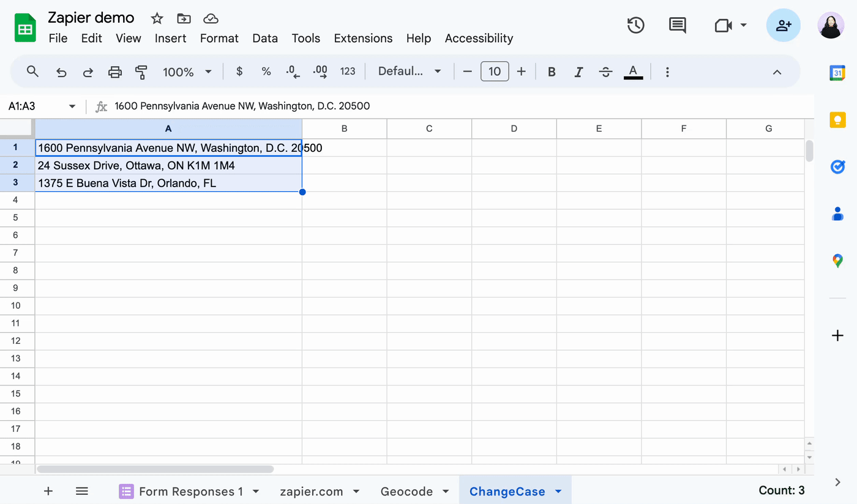Open the text color picker
This screenshot has width=857, height=504.
point(633,72)
